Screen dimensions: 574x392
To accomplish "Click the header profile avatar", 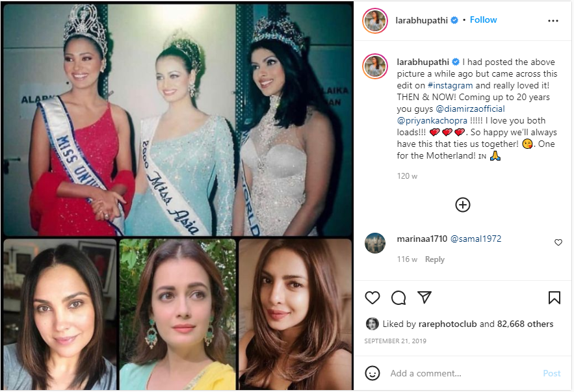I will 376,21.
